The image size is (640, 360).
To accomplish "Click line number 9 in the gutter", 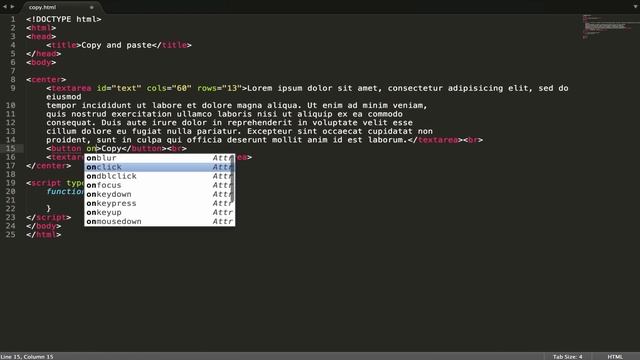I will pos(13,88).
